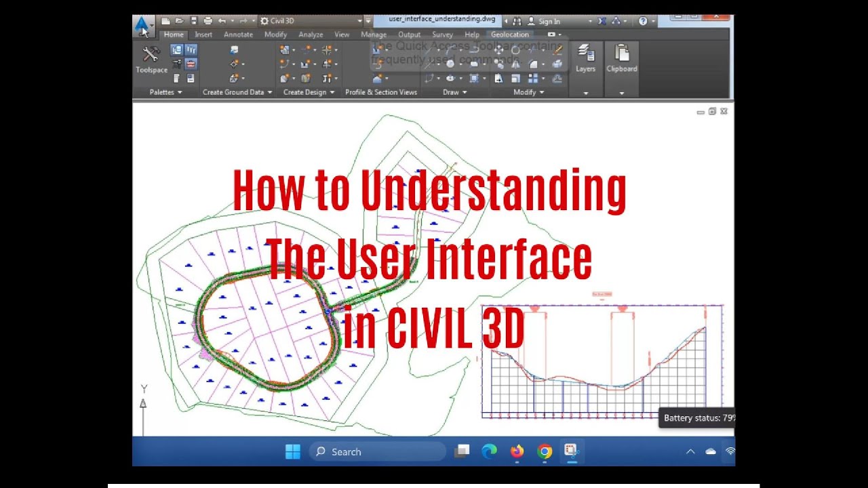
Task: Switch to the Analyze ribbon tab
Action: click(x=311, y=35)
